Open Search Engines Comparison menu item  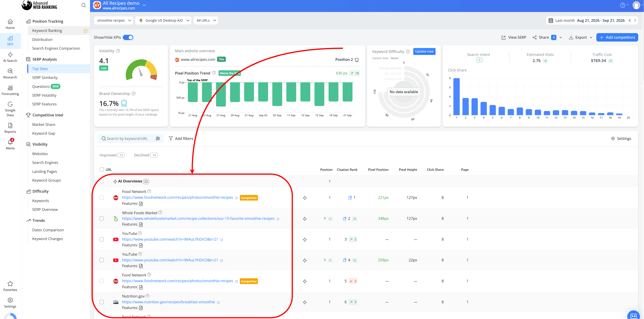coord(56,48)
